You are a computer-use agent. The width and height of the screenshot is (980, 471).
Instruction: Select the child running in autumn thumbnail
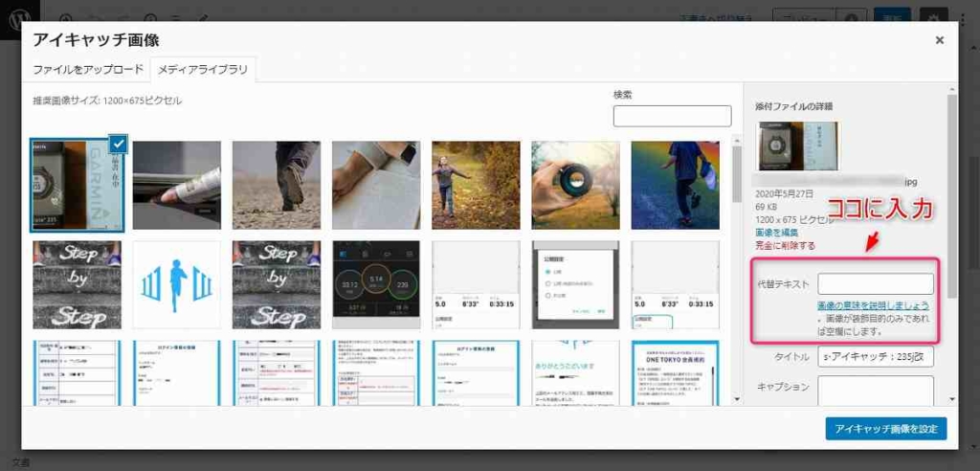pos(476,185)
